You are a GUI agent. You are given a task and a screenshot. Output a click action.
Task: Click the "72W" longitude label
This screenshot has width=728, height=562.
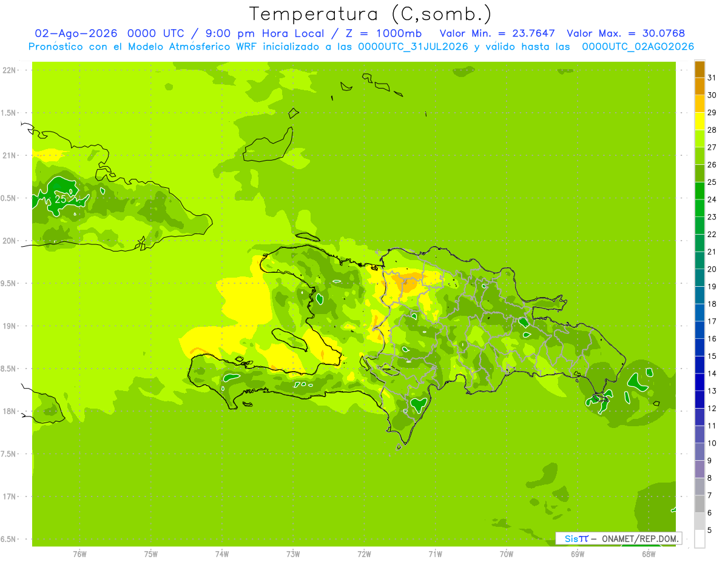(x=364, y=554)
